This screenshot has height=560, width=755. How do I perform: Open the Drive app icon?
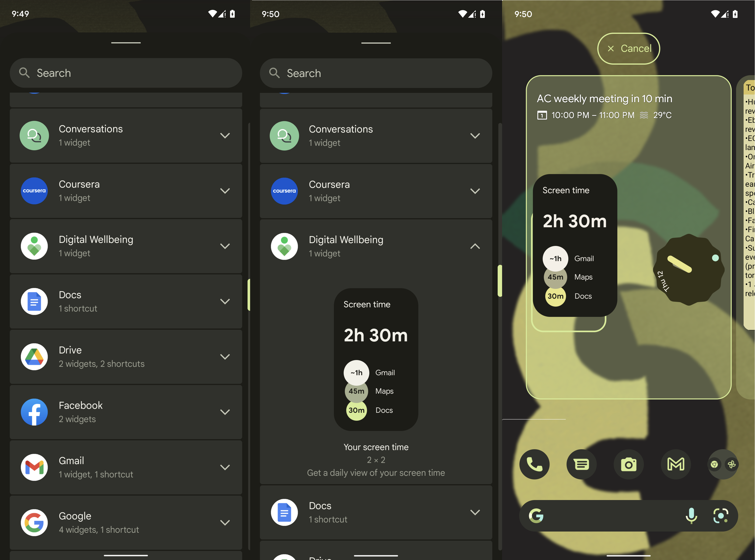point(34,355)
